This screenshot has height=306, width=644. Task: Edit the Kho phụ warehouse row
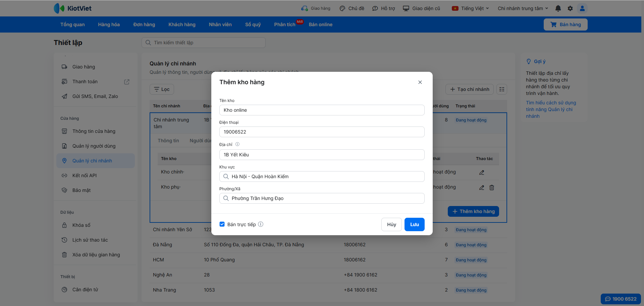click(482, 188)
